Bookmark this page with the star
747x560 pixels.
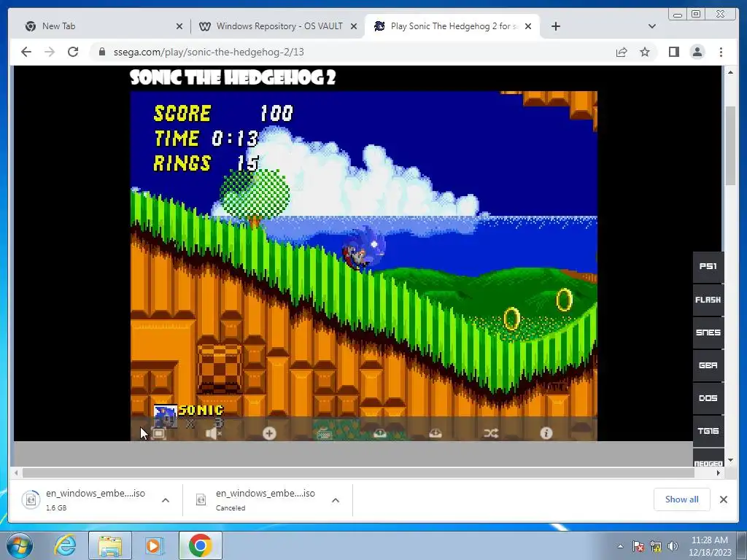click(645, 52)
